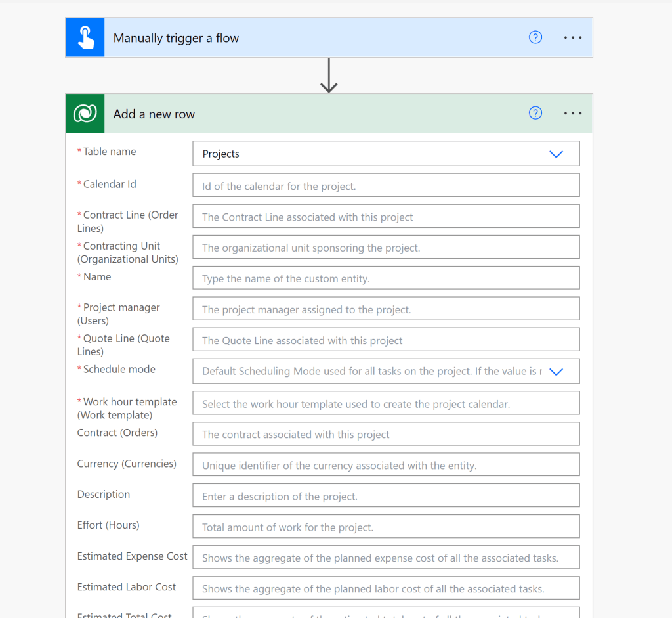
Task: Click the Contract Line (Order Lines) field
Action: [x=386, y=217]
